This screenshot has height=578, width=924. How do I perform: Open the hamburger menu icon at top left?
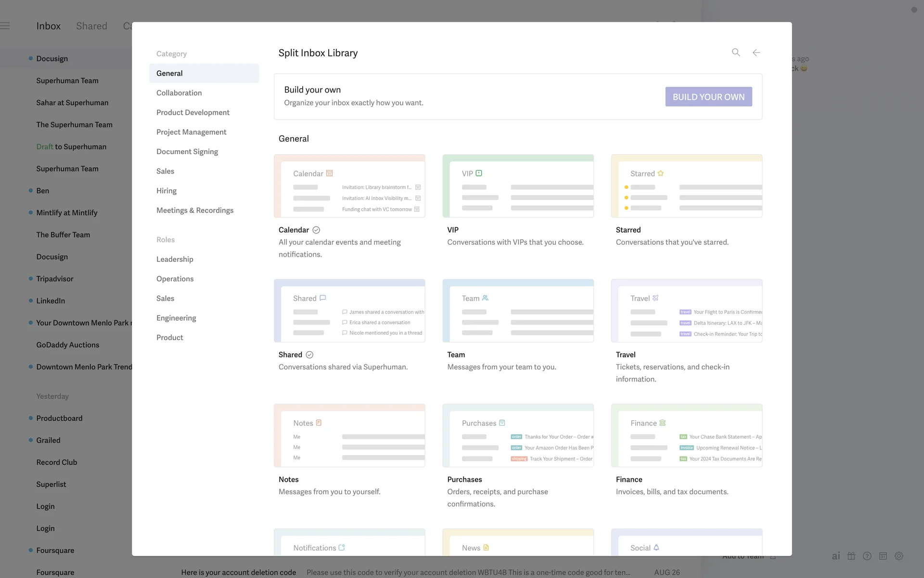pyautogui.click(x=5, y=26)
